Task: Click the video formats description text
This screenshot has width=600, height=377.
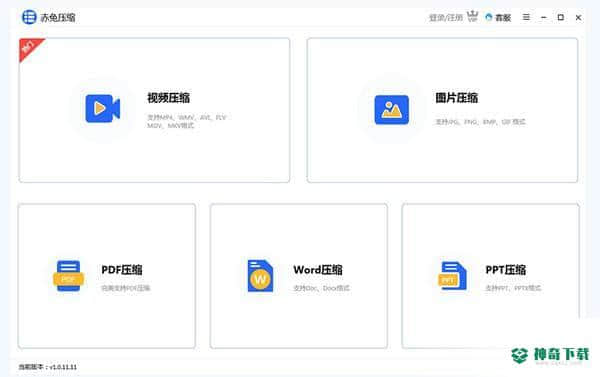Action: pyautogui.click(x=187, y=121)
